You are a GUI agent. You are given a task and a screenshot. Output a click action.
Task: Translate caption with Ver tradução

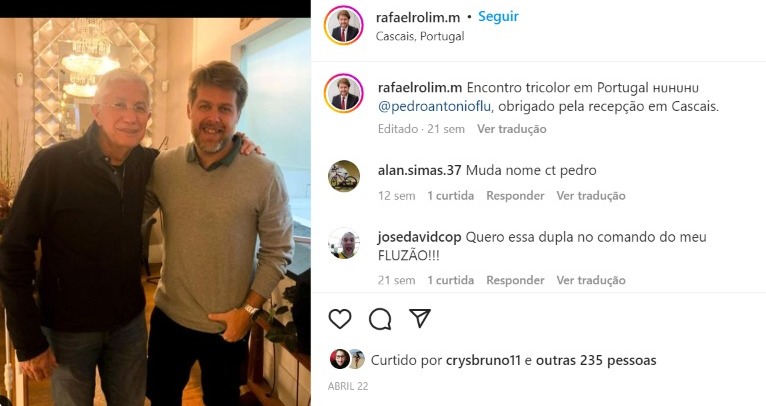(x=511, y=129)
